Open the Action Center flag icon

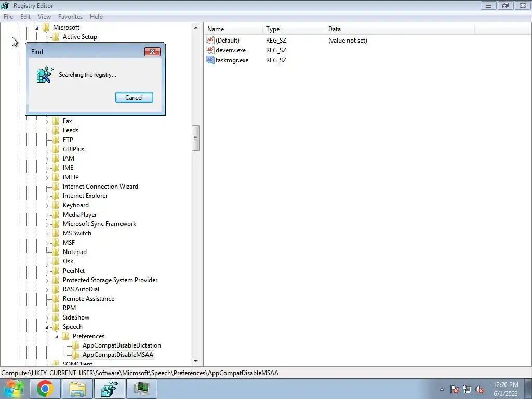point(455,390)
